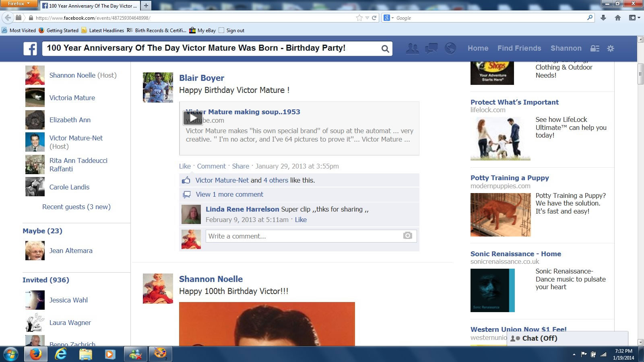
Task: Like Linda Rene Harrelson's comment
Action: tap(301, 220)
